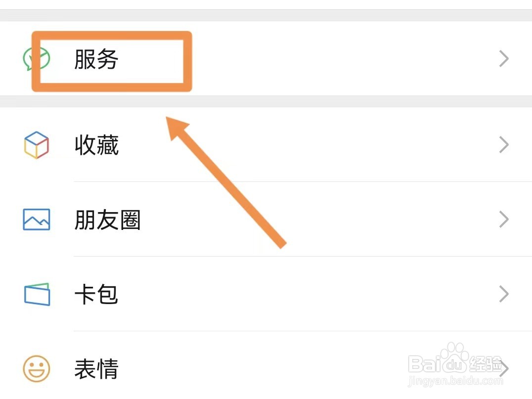The height and width of the screenshot is (399, 532).
Task: Open 朋友圈 via its right chevron
Action: pyautogui.click(x=504, y=219)
